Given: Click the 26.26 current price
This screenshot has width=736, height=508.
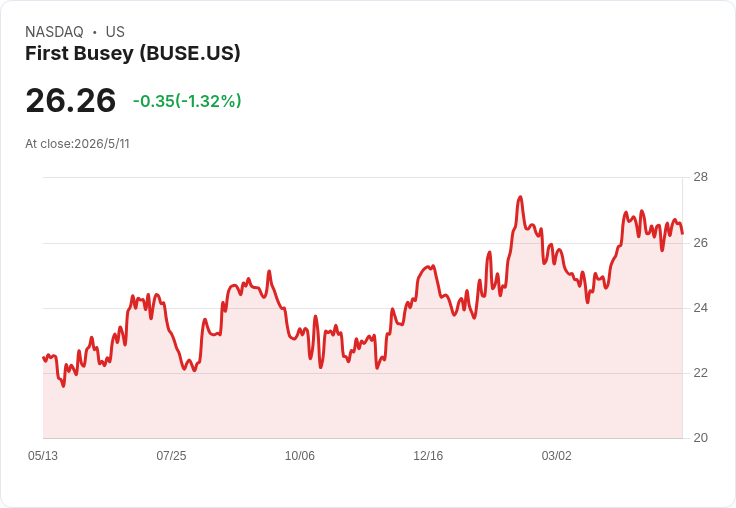Looking at the screenshot, I should click(71, 100).
